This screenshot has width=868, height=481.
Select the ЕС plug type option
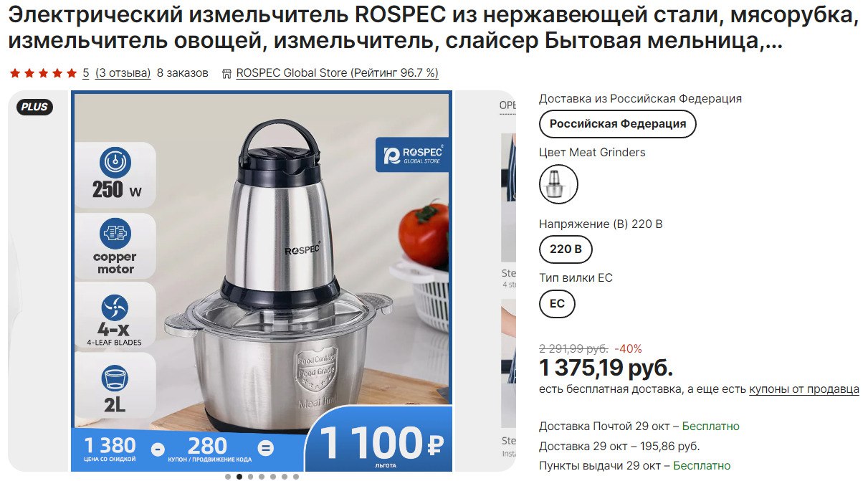click(x=557, y=303)
